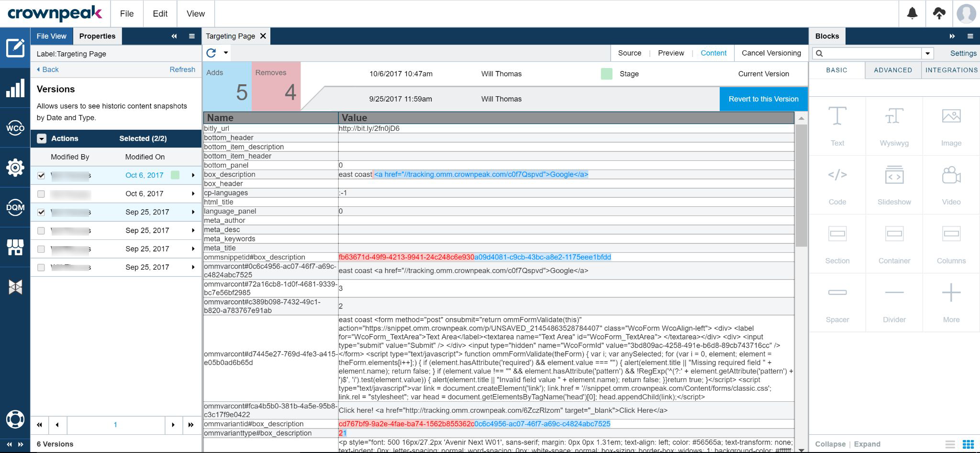Switch Blocks panel to list view
980x453 pixels.
point(950,444)
